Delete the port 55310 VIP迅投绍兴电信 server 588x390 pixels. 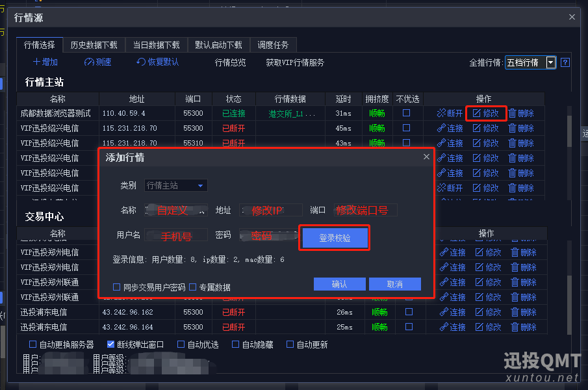521,143
